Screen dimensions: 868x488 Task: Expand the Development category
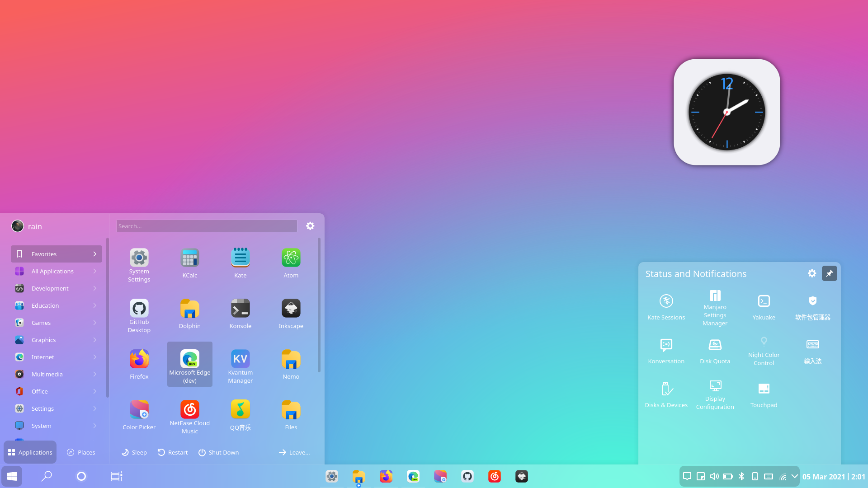click(57, 288)
